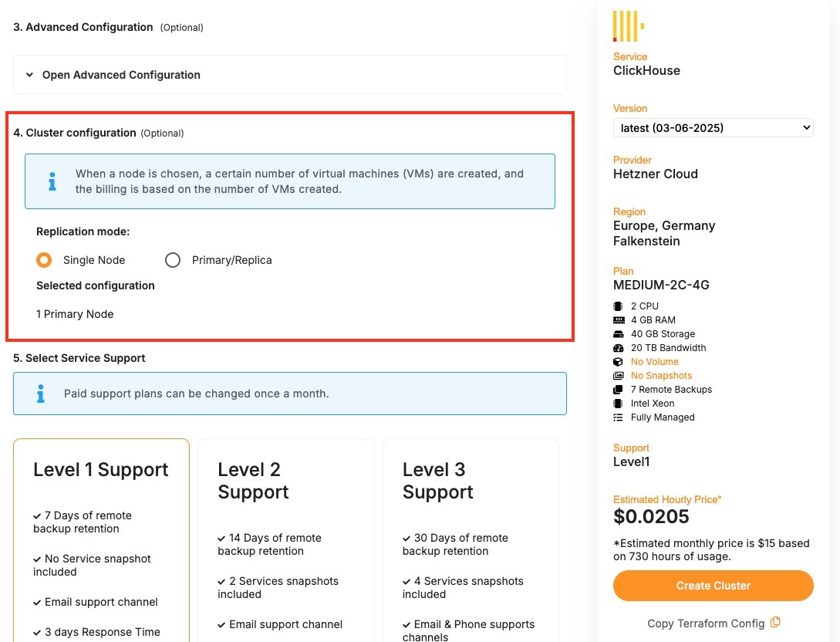This screenshot has height=642, width=840.
Task: Click the volume cube icon
Action: click(618, 362)
